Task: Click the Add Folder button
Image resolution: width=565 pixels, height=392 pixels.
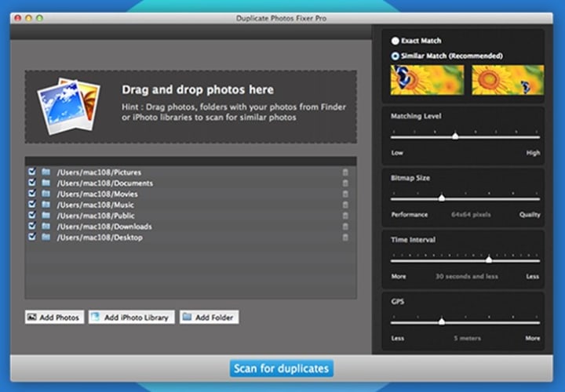Action: [209, 317]
